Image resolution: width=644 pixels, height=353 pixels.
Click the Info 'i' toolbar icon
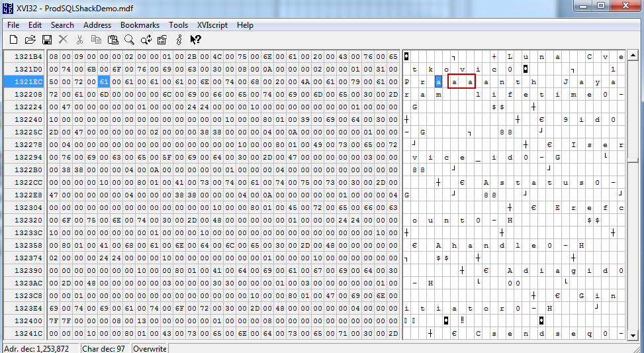[179, 40]
